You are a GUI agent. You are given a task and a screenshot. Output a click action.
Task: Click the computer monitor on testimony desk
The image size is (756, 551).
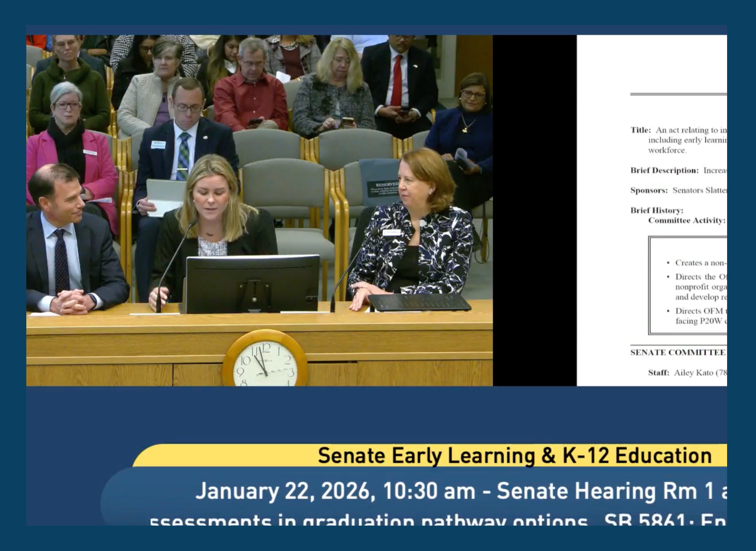(252, 283)
